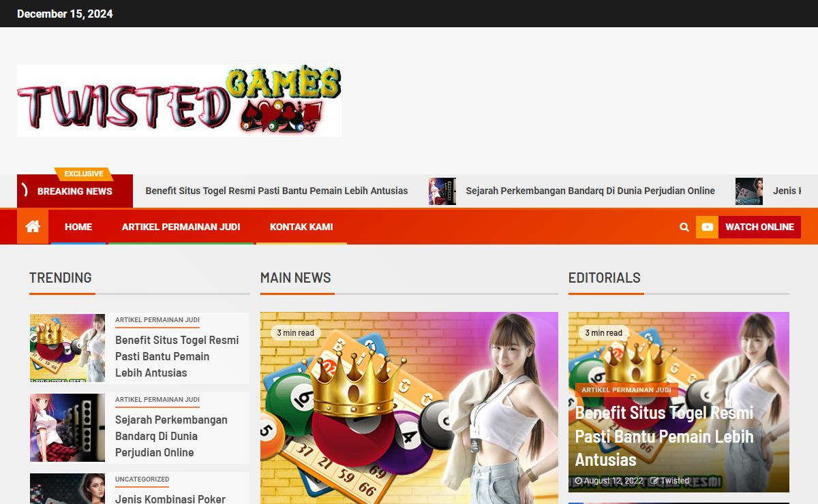Click trending thumbnail for Jenis Kombinasi Poker
Screen dimensions: 818x504
coord(67,488)
